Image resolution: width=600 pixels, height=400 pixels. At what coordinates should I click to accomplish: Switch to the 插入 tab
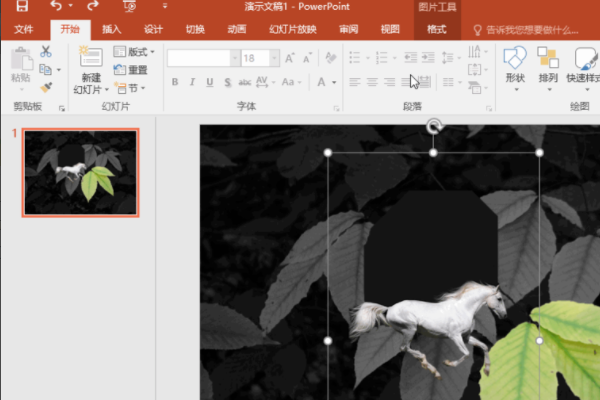pyautogui.click(x=112, y=29)
